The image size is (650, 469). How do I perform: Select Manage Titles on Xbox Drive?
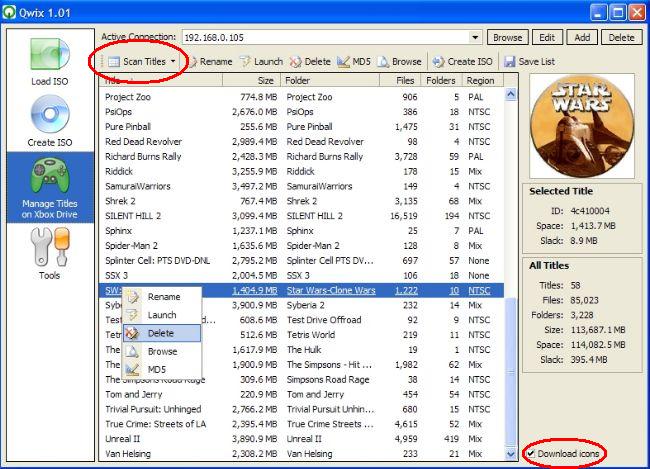click(x=50, y=187)
